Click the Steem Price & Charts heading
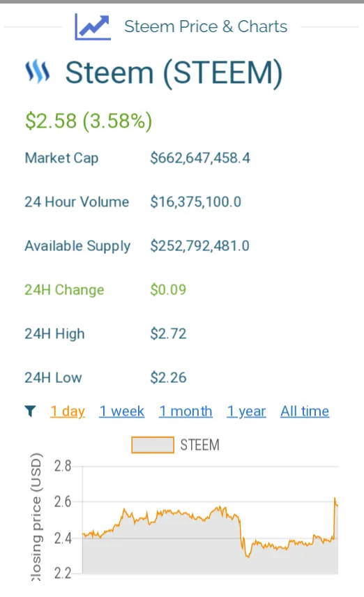The height and width of the screenshot is (597, 364). pos(206,27)
